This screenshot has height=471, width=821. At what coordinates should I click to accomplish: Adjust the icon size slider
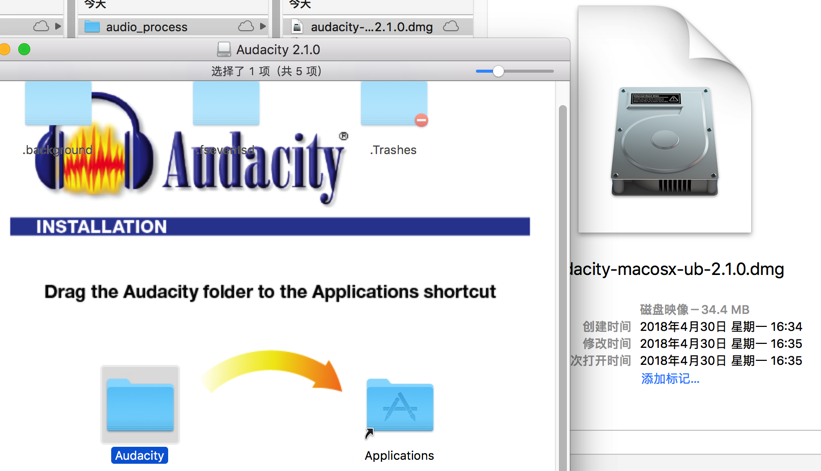[x=514, y=71]
